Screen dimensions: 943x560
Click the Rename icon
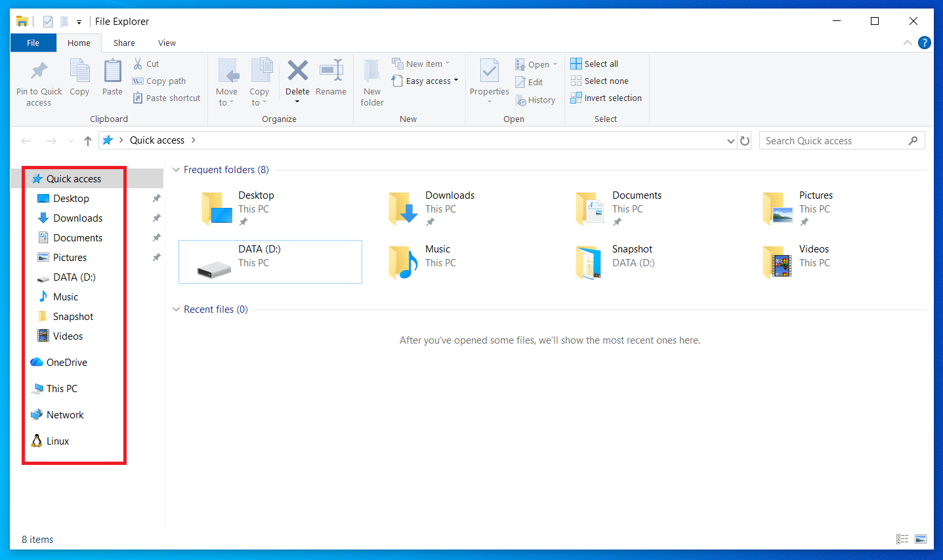[x=331, y=70]
